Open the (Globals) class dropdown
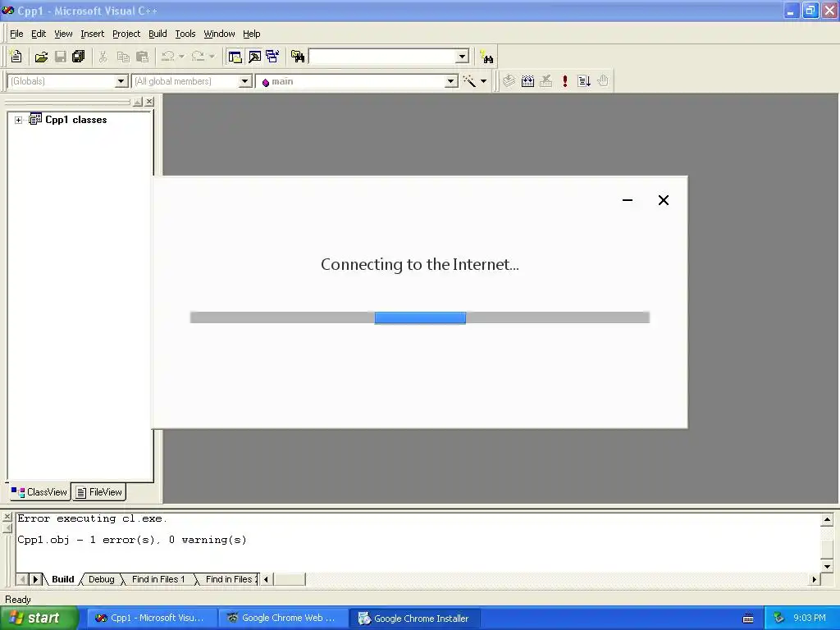 click(x=121, y=81)
